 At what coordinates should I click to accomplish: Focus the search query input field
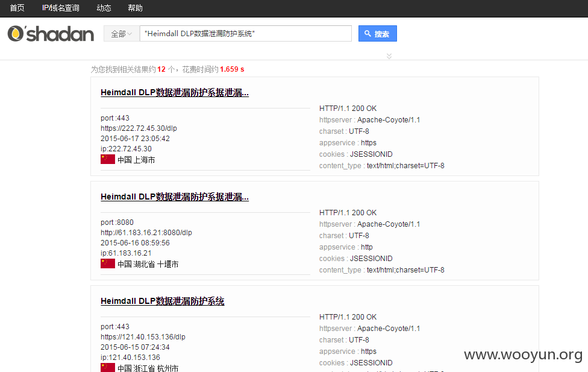click(246, 34)
